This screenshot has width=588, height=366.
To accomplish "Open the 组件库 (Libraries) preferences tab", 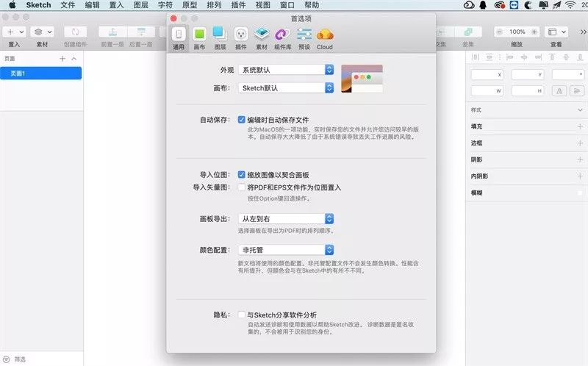I will (x=283, y=38).
